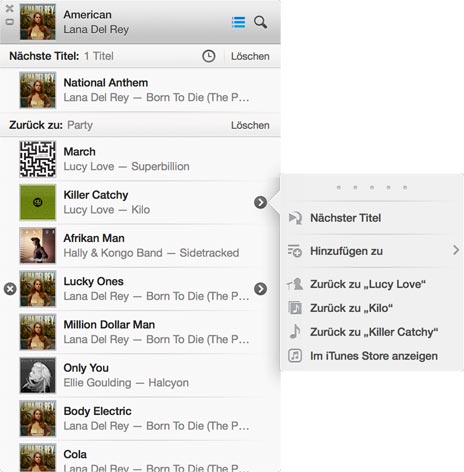
Task: Select the March song title
Action: (x=79, y=152)
